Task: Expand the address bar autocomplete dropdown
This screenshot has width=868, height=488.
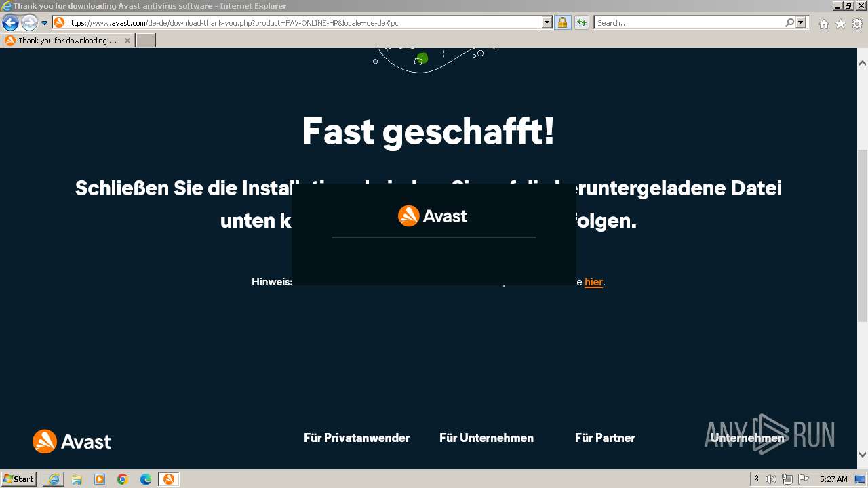Action: pos(547,22)
